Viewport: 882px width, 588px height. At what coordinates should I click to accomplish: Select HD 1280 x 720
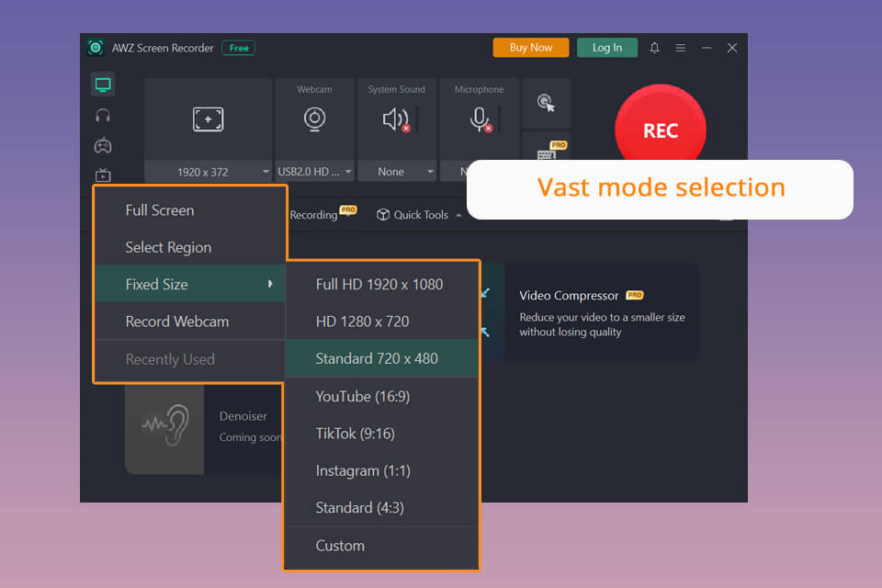[x=381, y=322]
